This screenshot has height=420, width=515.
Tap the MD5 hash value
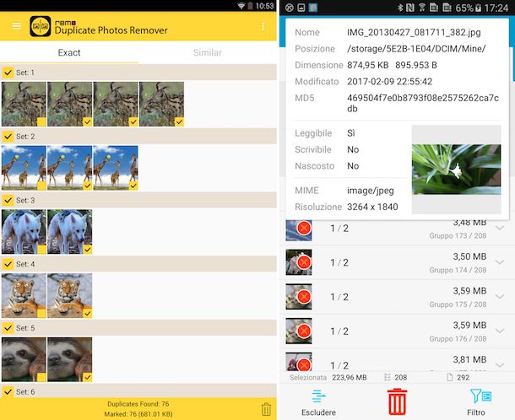(x=423, y=103)
